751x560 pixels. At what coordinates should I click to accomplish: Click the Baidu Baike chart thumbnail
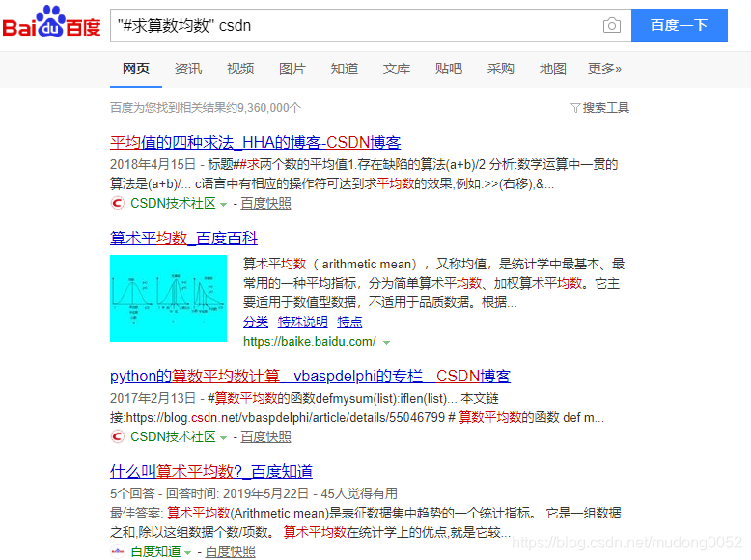169,298
